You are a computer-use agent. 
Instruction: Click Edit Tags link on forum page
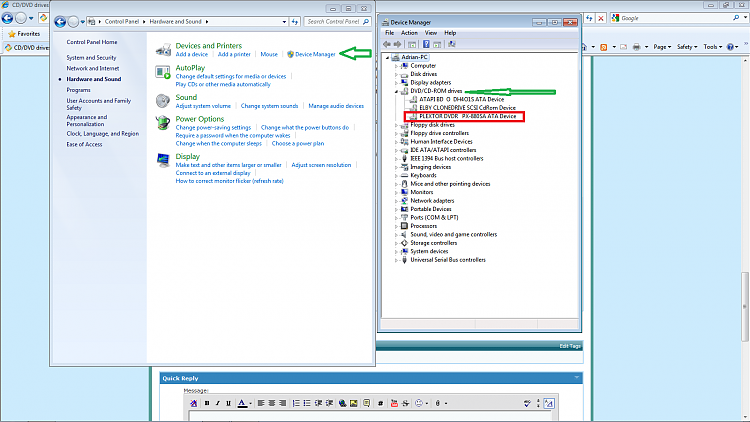click(570, 346)
